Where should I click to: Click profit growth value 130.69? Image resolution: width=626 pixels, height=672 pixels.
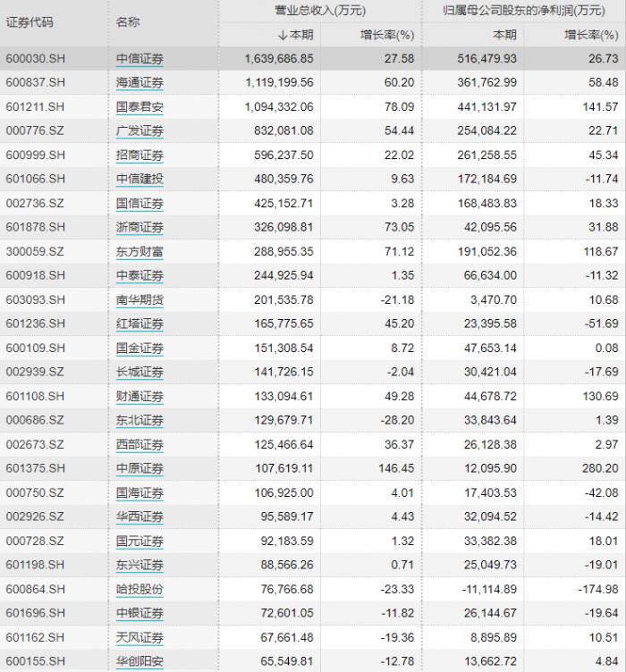pos(600,396)
